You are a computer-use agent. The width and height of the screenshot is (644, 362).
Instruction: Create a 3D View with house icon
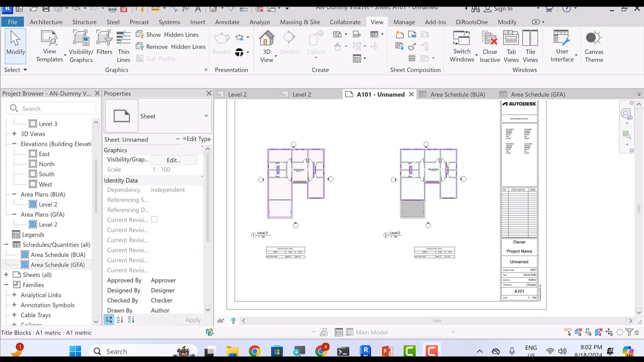click(x=267, y=46)
